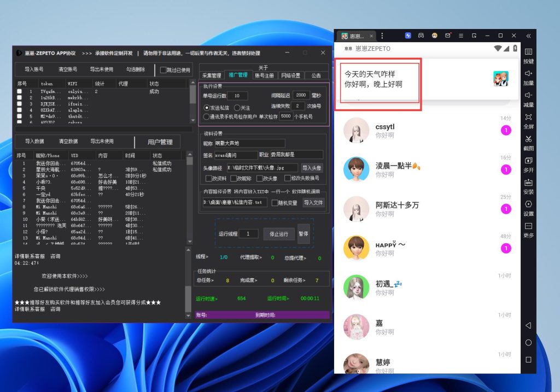Open emulator 设置 settings icon
The image size is (560, 392).
pos(528,207)
